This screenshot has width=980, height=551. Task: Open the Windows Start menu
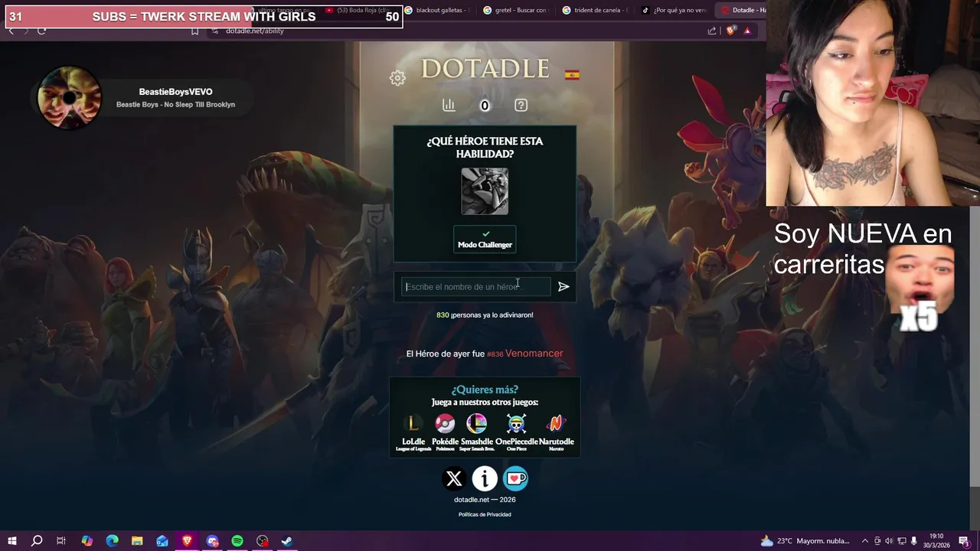coord(12,541)
